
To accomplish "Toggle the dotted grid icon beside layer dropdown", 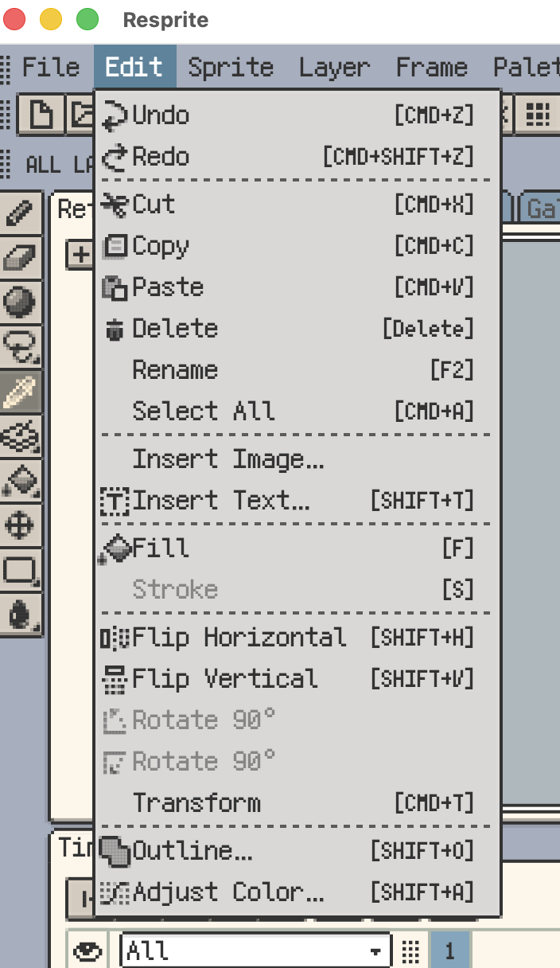I will click(410, 950).
